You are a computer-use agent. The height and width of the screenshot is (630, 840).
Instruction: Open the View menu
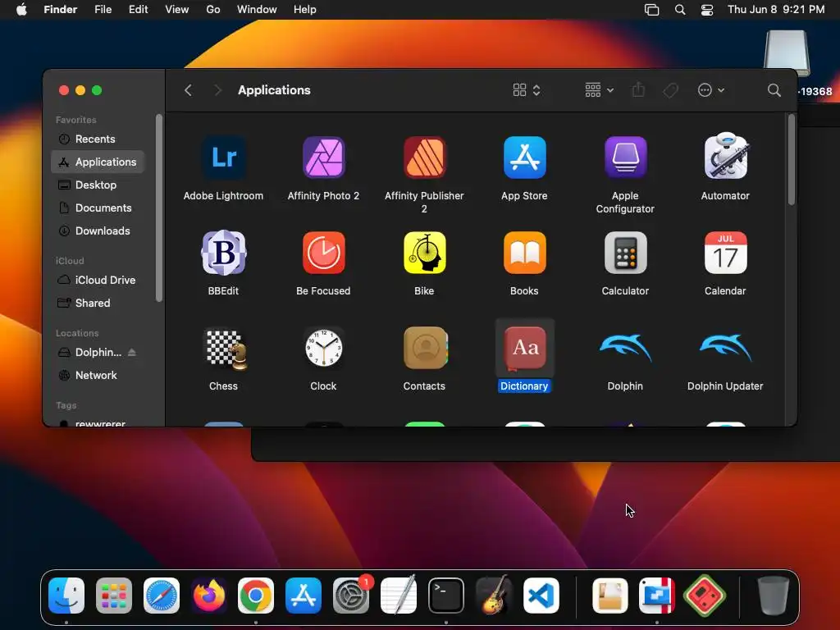click(177, 10)
